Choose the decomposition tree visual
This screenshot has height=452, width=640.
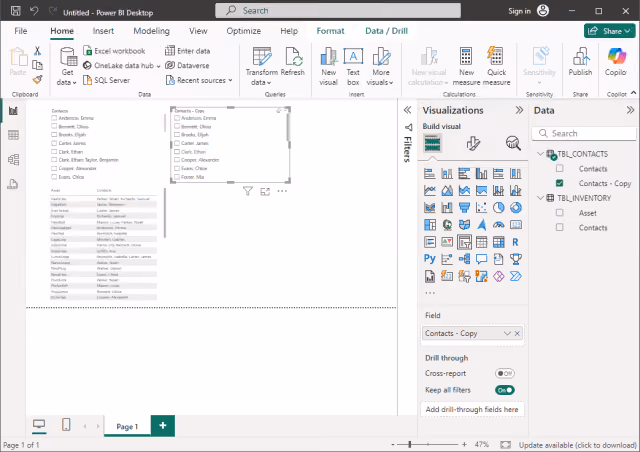464,259
